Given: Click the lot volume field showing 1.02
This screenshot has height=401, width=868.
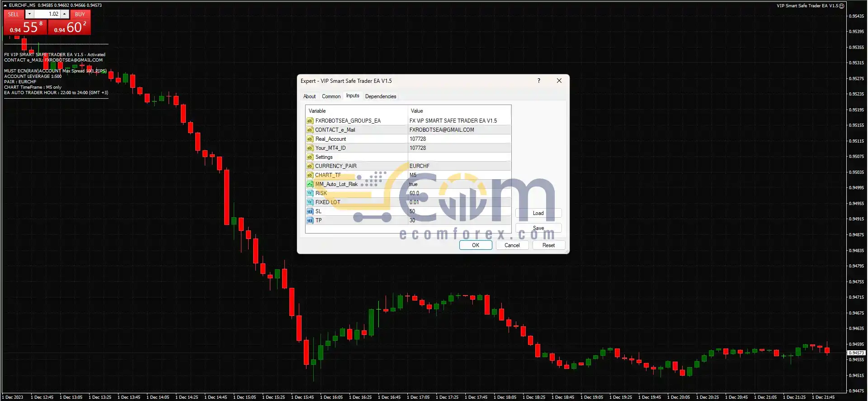Looking at the screenshot, I should click(x=47, y=14).
